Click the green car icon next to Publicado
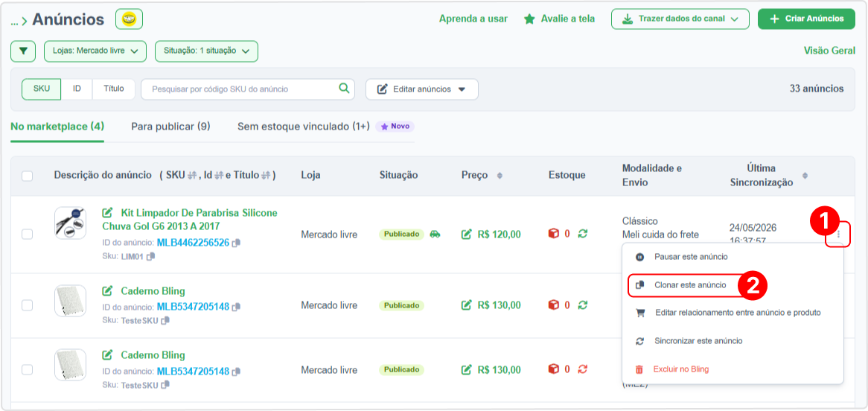This screenshot has width=868, height=411. tap(435, 234)
